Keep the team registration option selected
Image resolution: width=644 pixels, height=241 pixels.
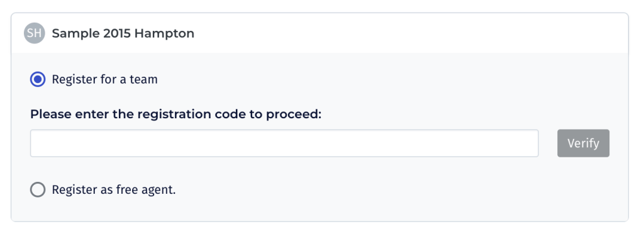point(38,79)
